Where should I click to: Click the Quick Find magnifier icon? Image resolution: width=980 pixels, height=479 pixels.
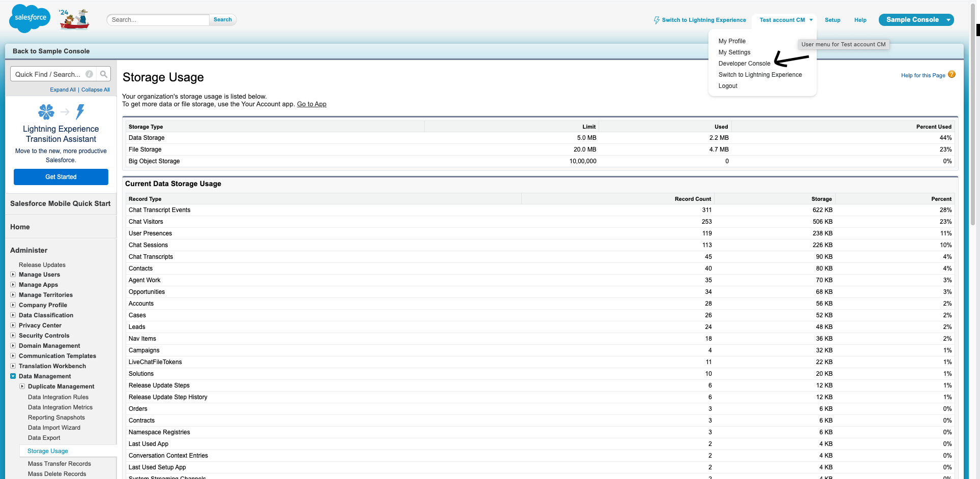pos(104,74)
